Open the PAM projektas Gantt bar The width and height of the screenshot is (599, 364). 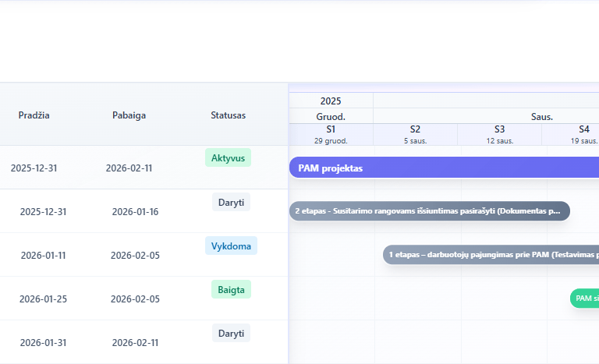[x=444, y=168]
